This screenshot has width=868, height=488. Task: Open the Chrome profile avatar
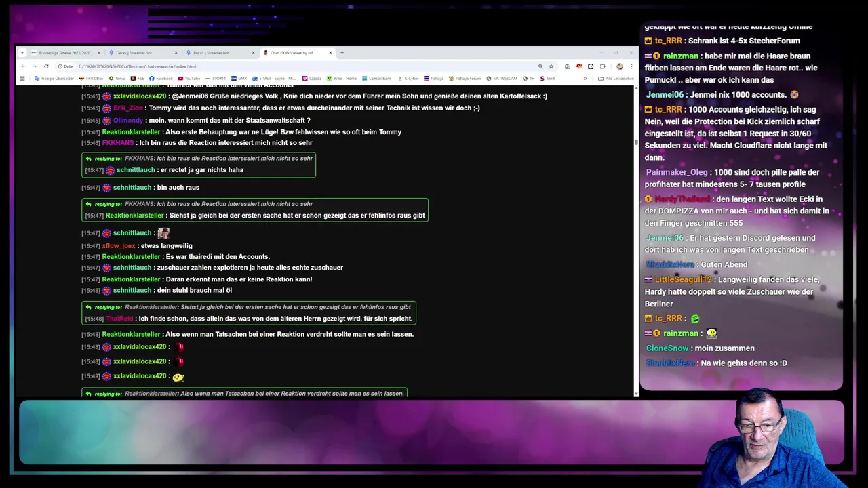coord(620,66)
